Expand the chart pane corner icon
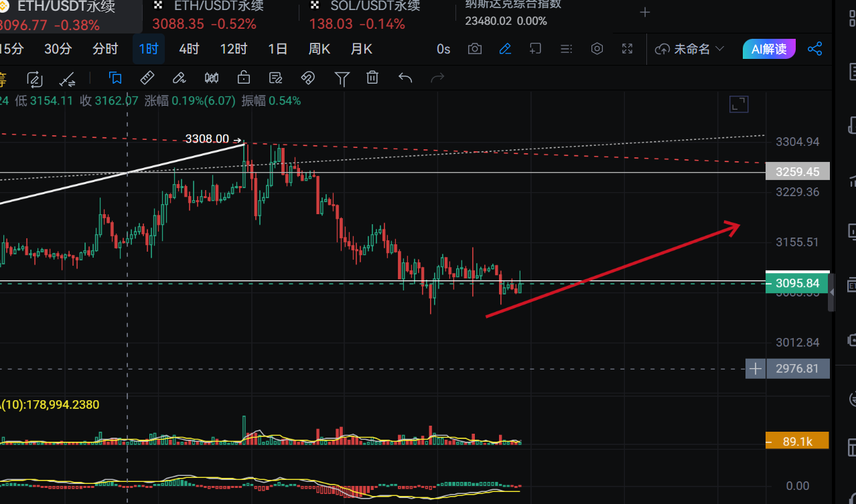Screen dimensions: 856x504 pyautogui.click(x=739, y=104)
